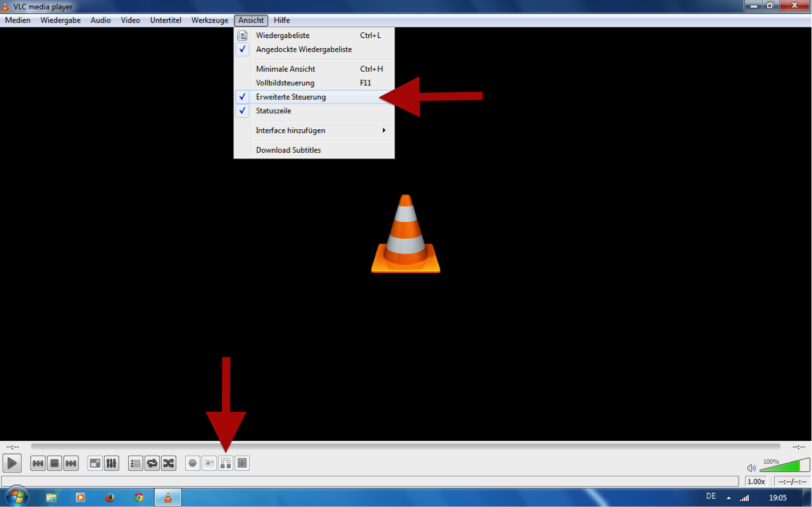Toggle shuffle random playback icon
This screenshot has height=507, width=812.
[x=169, y=463]
